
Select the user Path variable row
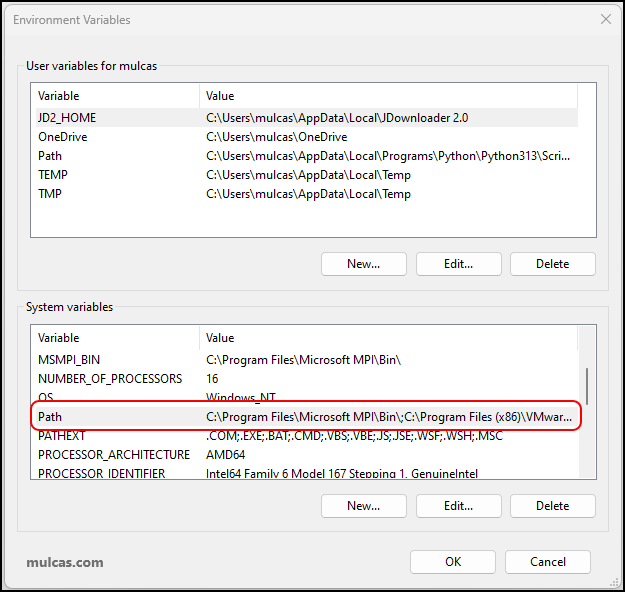[50, 156]
